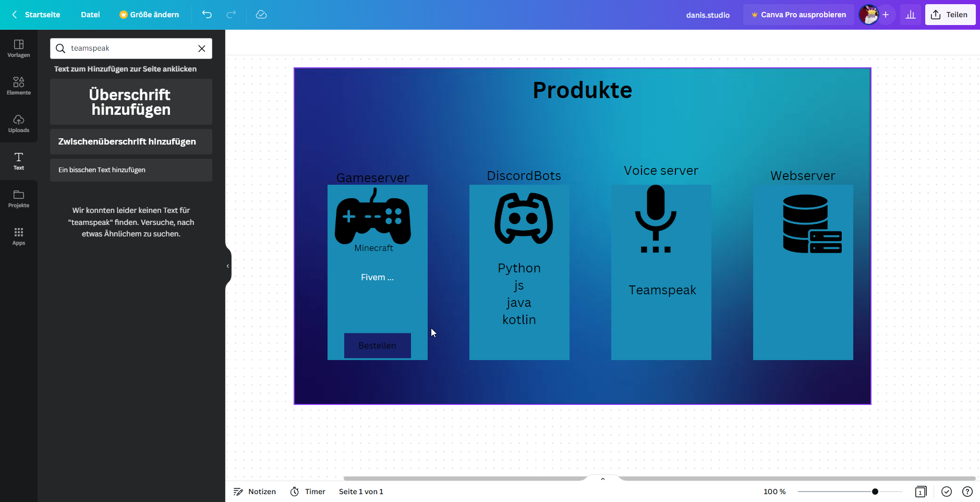Open the help question mark icon
The height and width of the screenshot is (502, 980).
coord(967,492)
